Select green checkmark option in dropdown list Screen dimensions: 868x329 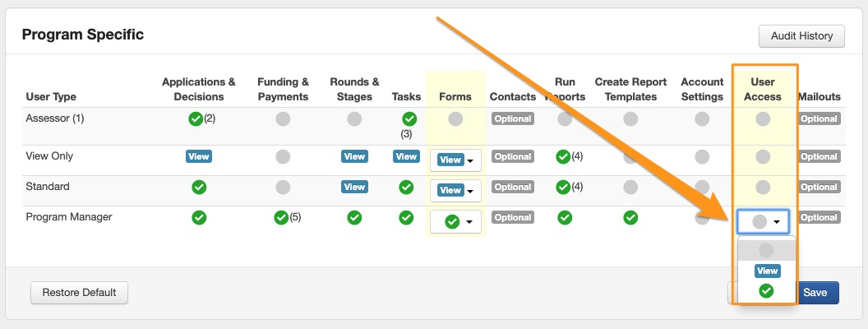tap(767, 290)
